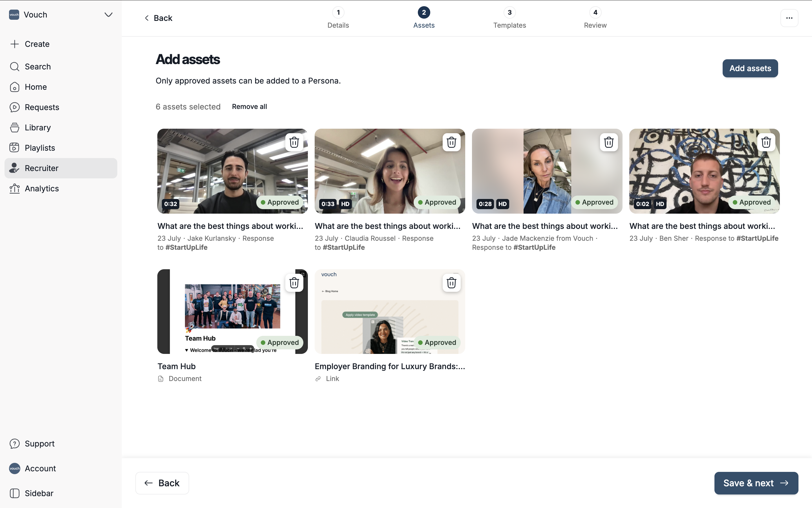Open Search from the sidebar

[61, 67]
